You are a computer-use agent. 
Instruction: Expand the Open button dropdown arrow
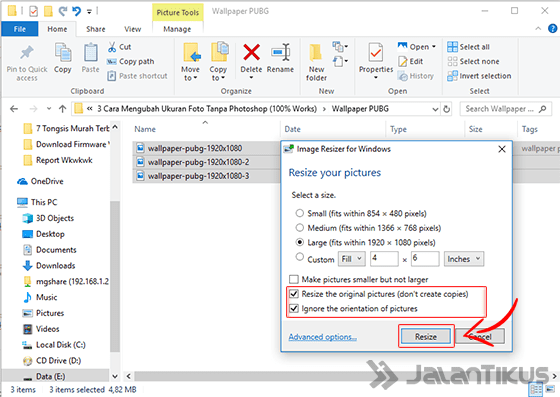click(434, 47)
